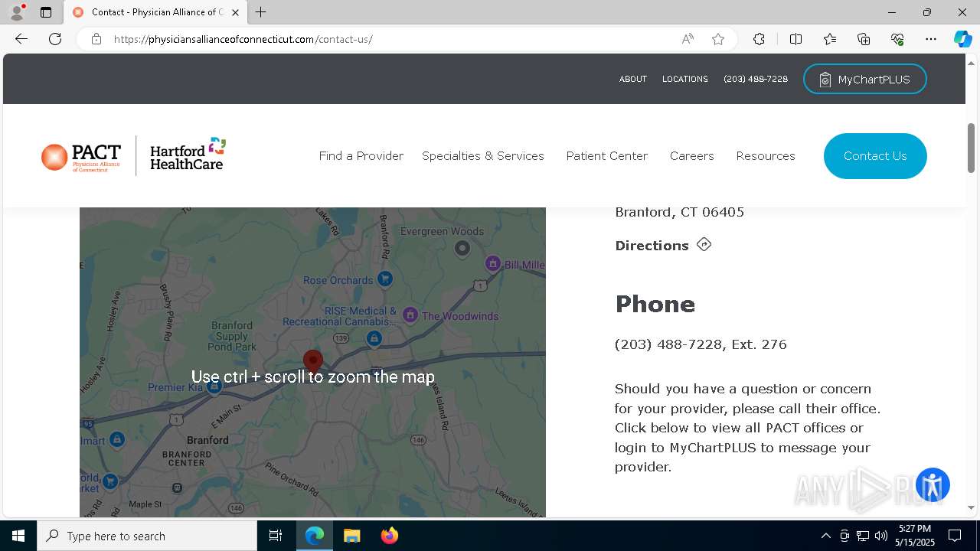Click the Phone heading
This screenshot has width=980, height=551.
(x=655, y=304)
